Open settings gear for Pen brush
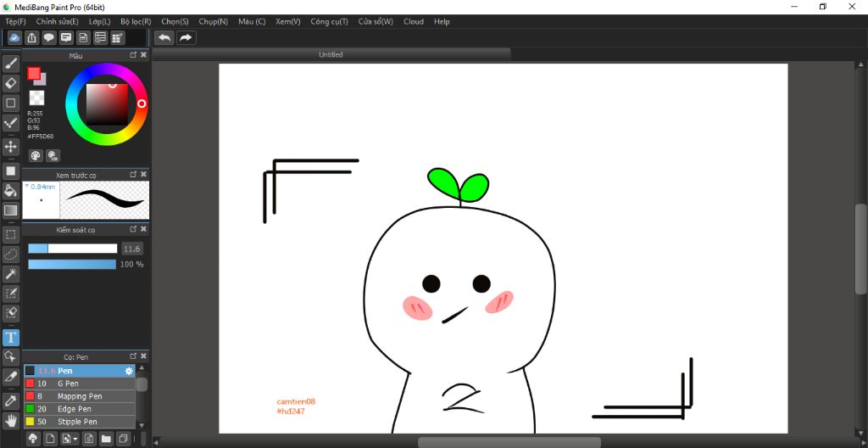Screen dimensions: 868x448 [129, 371]
